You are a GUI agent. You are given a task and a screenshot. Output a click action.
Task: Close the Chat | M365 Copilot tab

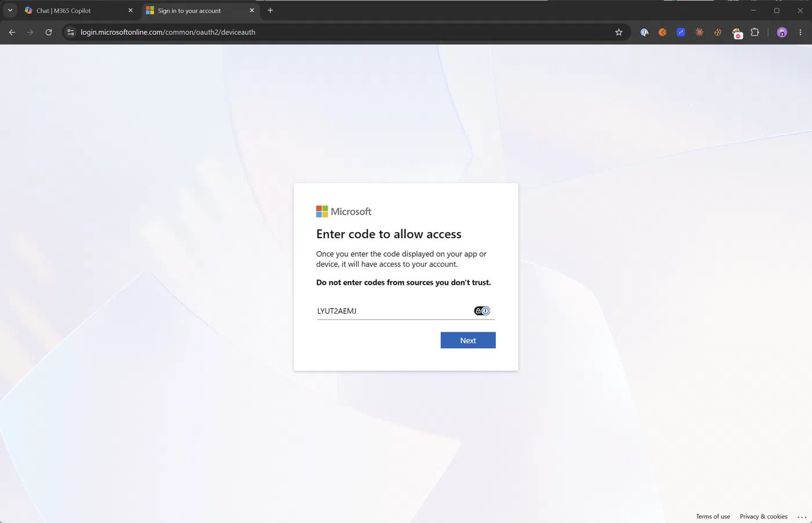(130, 10)
